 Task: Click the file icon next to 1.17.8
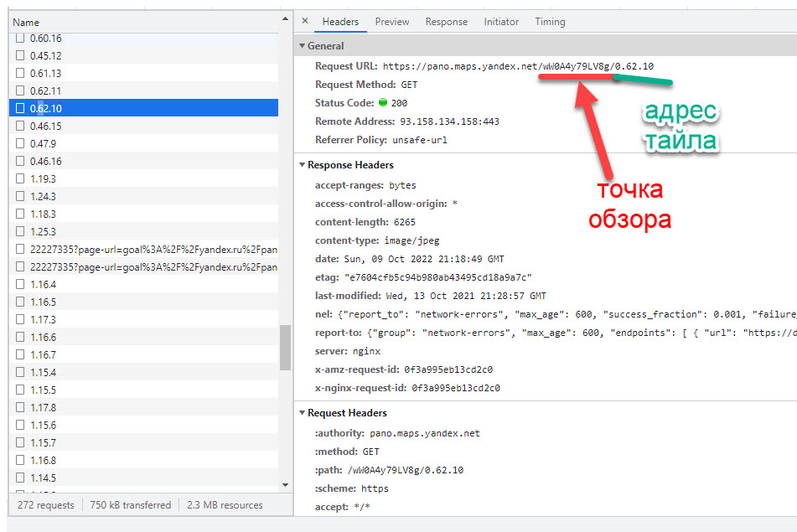[21, 408]
